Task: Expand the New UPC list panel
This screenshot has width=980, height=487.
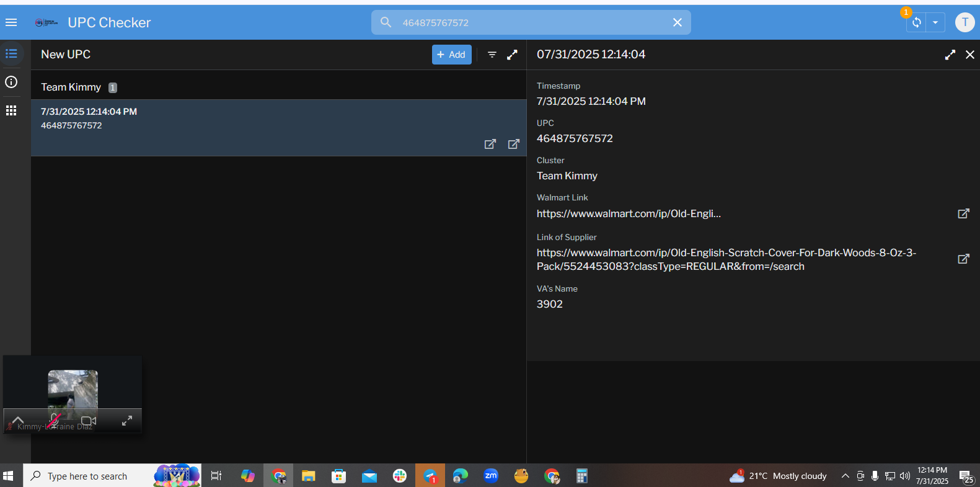Action: click(x=512, y=55)
